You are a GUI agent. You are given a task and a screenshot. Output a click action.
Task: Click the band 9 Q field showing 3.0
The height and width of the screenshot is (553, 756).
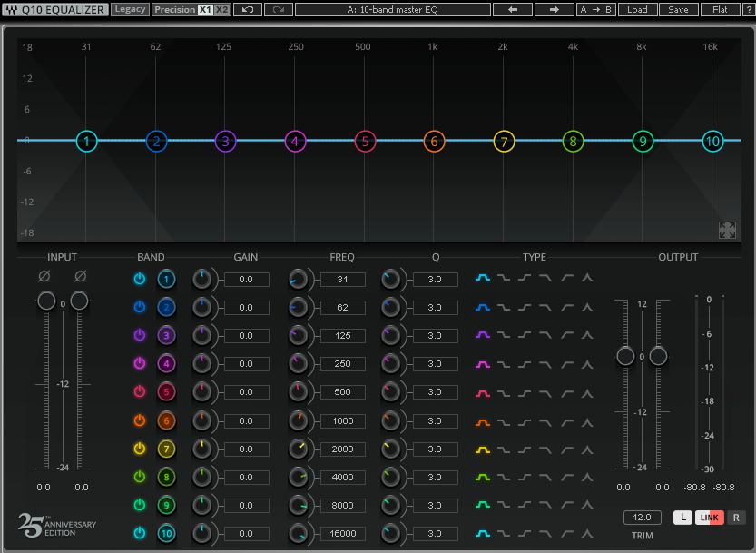[x=435, y=505]
